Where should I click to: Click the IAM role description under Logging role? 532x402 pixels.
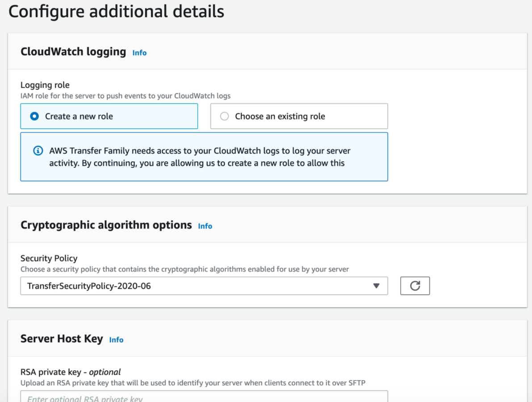[x=126, y=96]
